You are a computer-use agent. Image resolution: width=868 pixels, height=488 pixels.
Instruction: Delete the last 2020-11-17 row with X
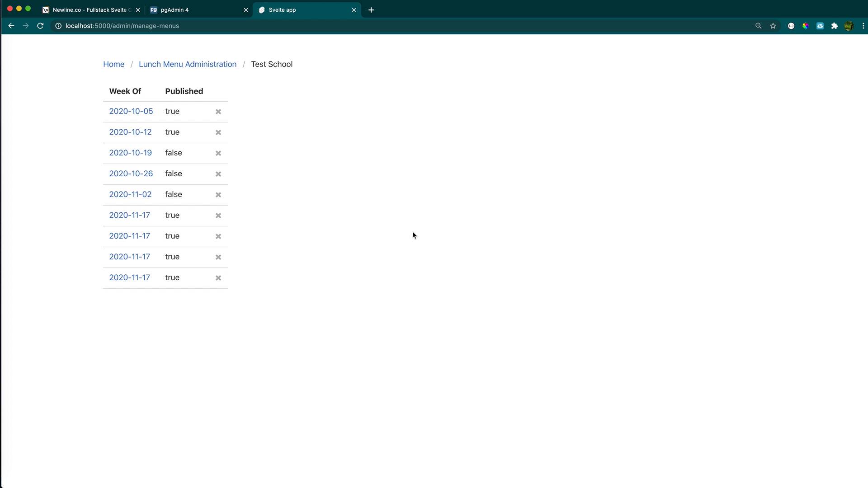click(218, 278)
